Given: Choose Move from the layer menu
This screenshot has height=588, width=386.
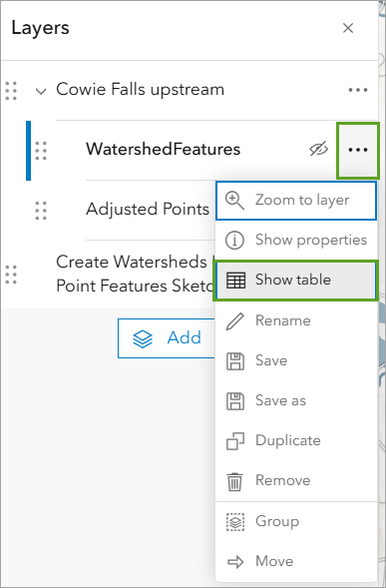Looking at the screenshot, I should pyautogui.click(x=296, y=562).
